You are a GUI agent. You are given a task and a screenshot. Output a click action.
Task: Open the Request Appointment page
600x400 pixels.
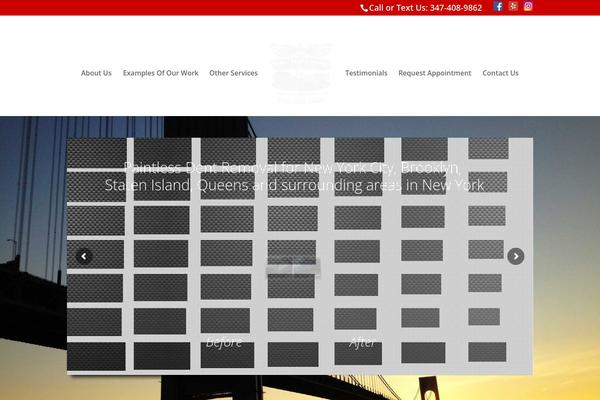click(x=435, y=73)
